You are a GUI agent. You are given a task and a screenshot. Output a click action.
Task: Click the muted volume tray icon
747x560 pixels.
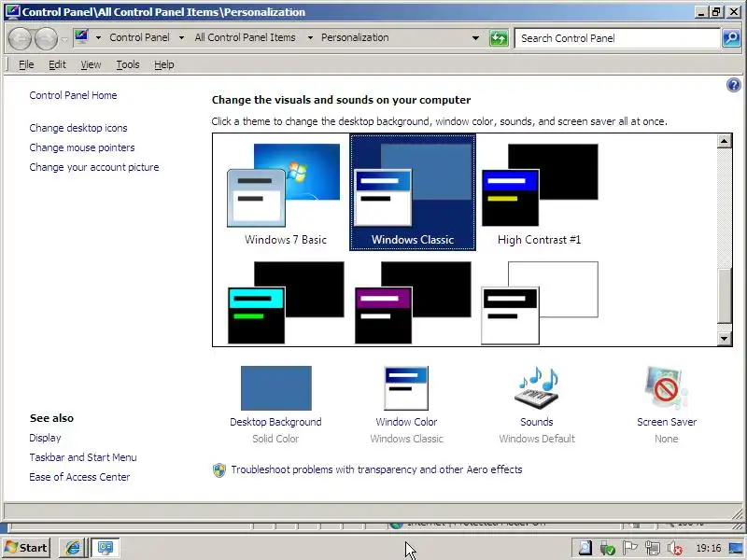(674, 548)
